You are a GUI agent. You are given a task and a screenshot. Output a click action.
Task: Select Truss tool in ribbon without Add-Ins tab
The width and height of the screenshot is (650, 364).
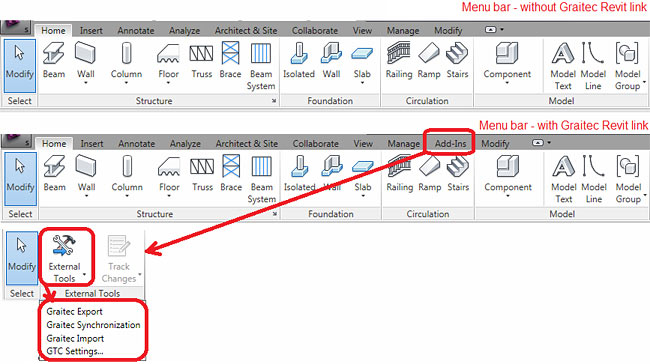(x=201, y=60)
